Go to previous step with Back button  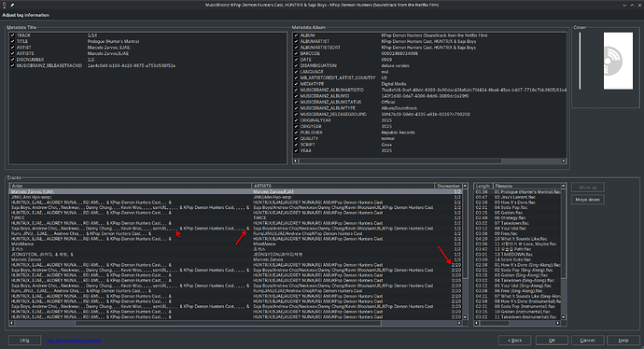click(x=514, y=341)
